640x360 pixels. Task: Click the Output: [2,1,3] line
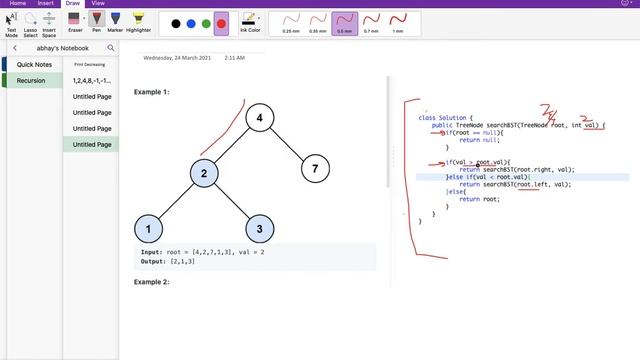(x=168, y=261)
